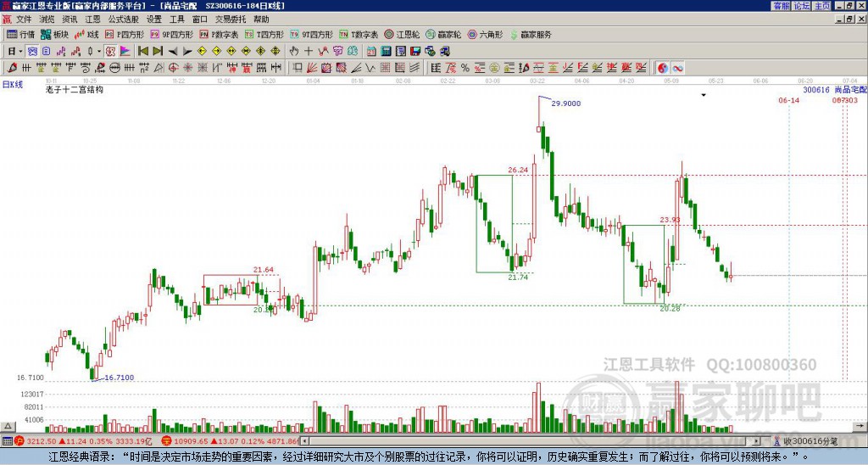Click the 16.7100 low price label
Viewport: 868px width, 465px height.
coord(119,378)
